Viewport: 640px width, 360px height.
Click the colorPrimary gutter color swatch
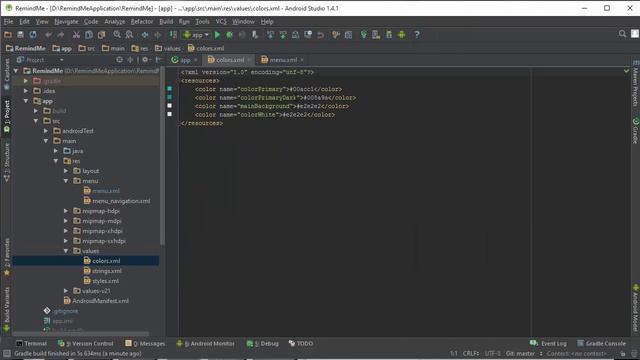click(x=170, y=89)
